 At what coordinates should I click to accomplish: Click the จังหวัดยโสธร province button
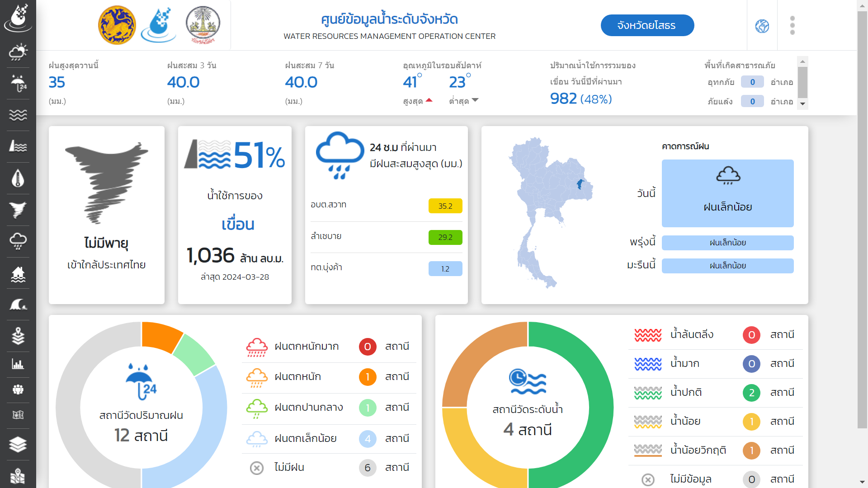(647, 25)
